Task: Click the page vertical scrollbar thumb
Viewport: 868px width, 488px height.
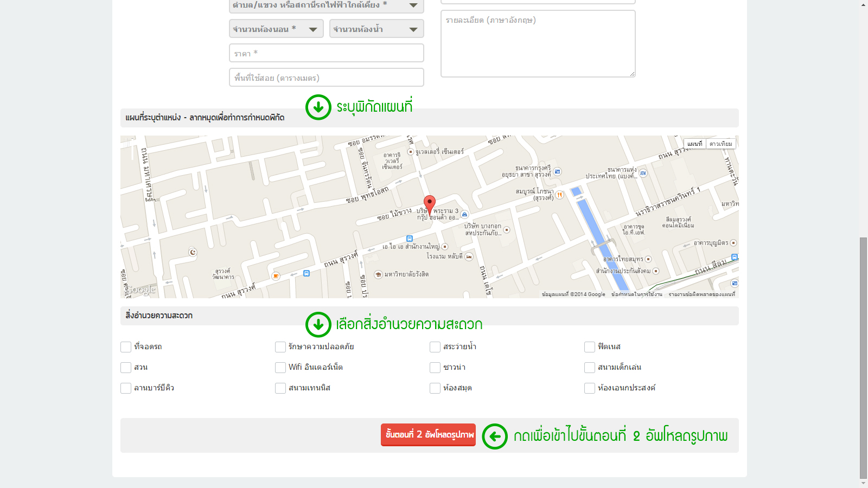Action: click(863, 358)
